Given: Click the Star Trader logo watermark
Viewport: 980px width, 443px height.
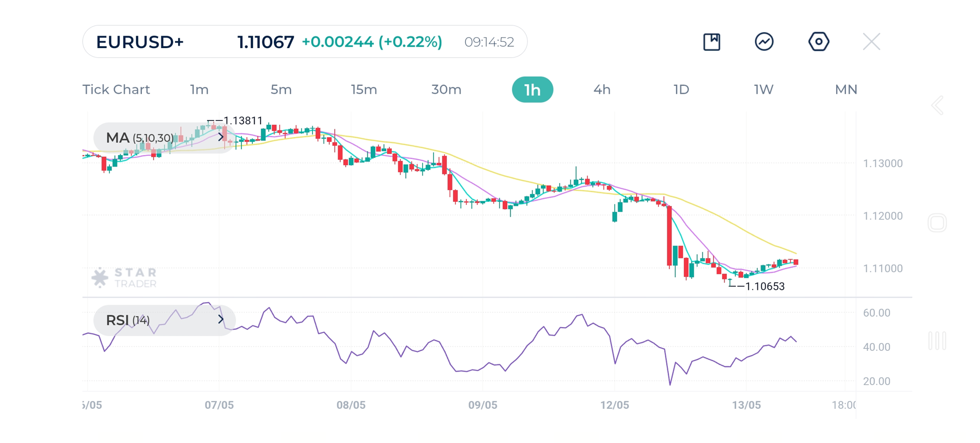Looking at the screenshot, I should coord(124,277).
